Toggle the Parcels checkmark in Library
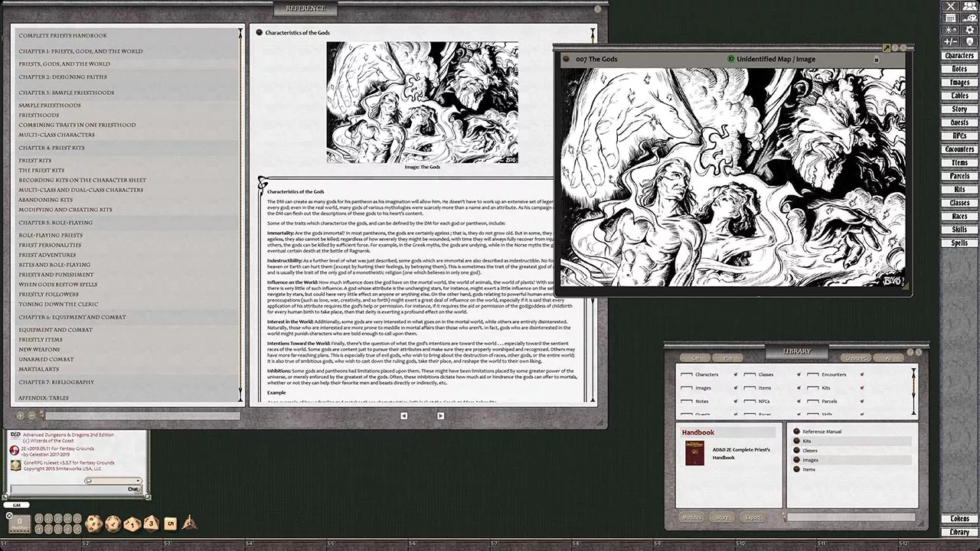The image size is (980, 551). (862, 401)
